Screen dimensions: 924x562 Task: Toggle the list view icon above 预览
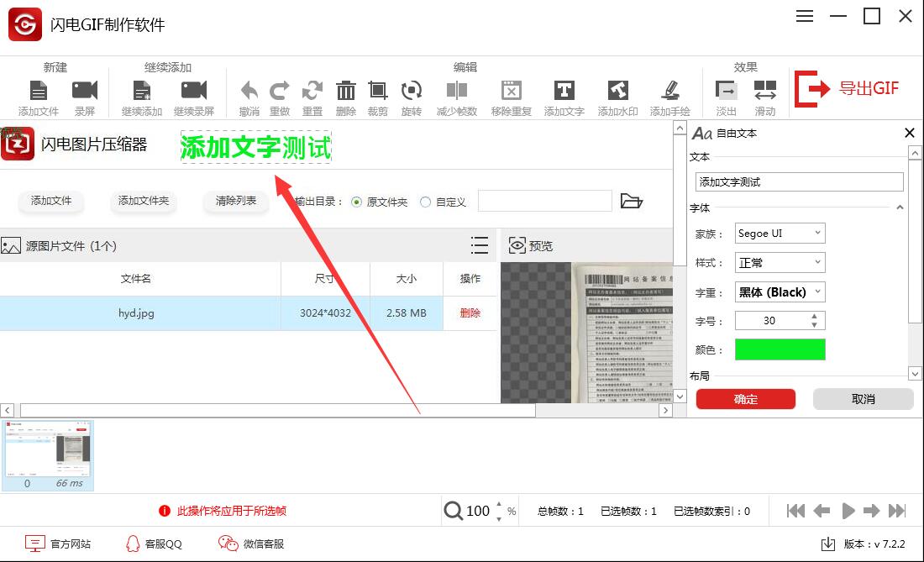coord(479,245)
